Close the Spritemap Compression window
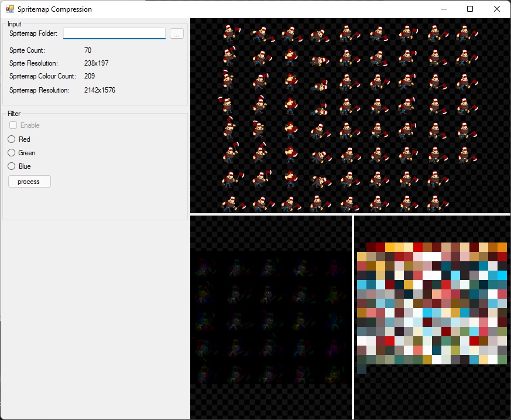 tap(497, 9)
